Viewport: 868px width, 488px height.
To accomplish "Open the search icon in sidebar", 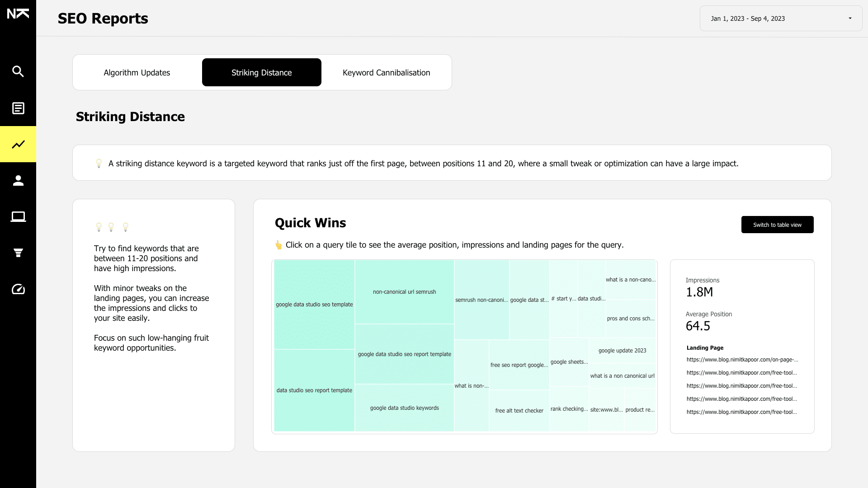I will [18, 71].
